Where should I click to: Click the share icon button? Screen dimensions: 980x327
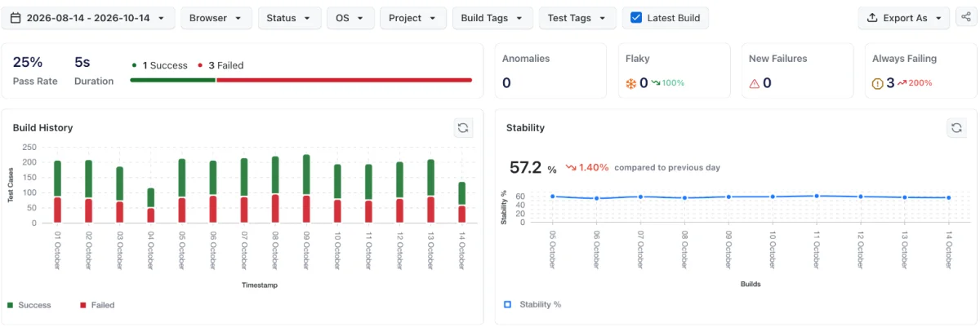(x=965, y=17)
